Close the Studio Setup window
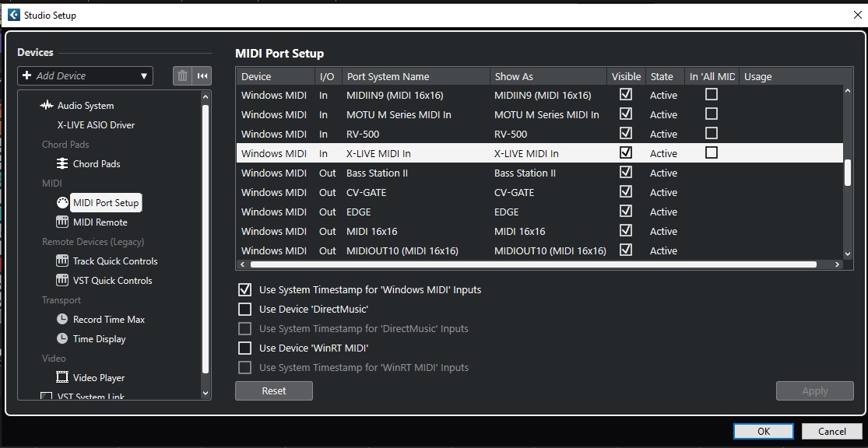Screen dimensions: 868x448 (857, 15)
